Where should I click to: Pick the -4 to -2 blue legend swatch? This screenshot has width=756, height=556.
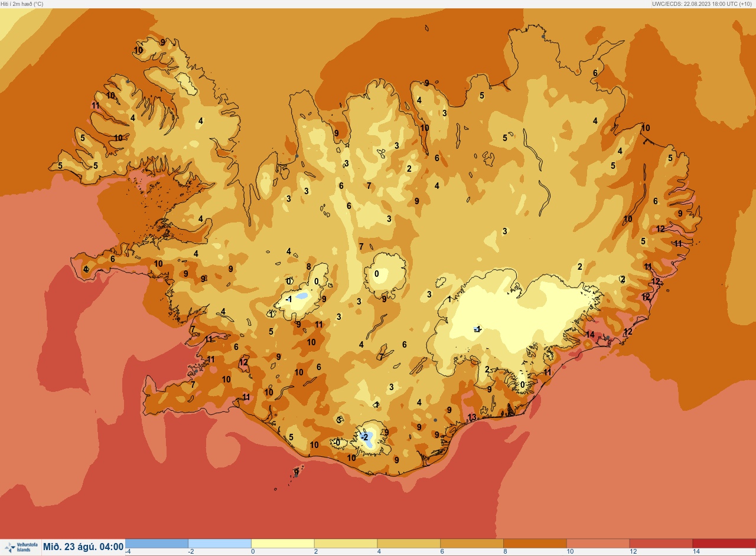coord(157,543)
